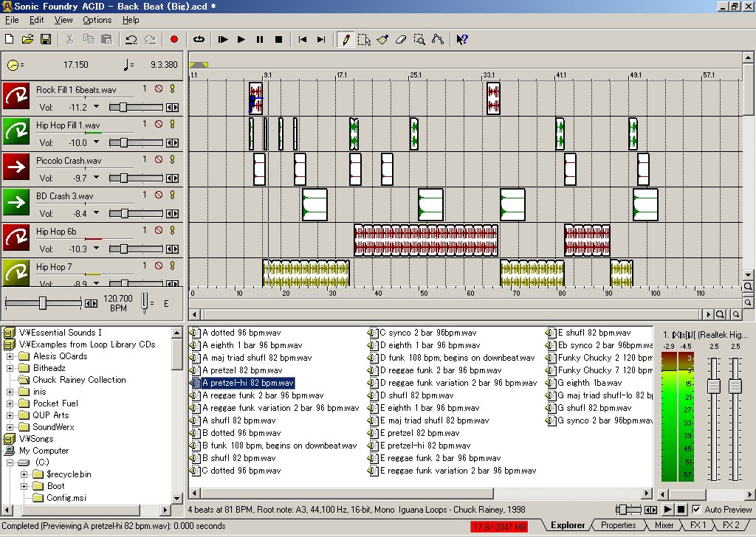This screenshot has width=756, height=537.
Task: Go to end of project
Action: point(321,40)
